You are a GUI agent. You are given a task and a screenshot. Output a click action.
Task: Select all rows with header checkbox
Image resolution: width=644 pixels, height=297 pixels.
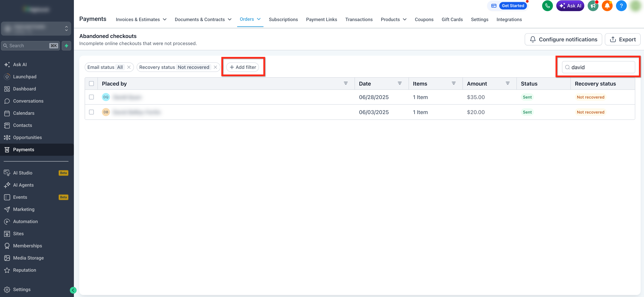point(91,84)
